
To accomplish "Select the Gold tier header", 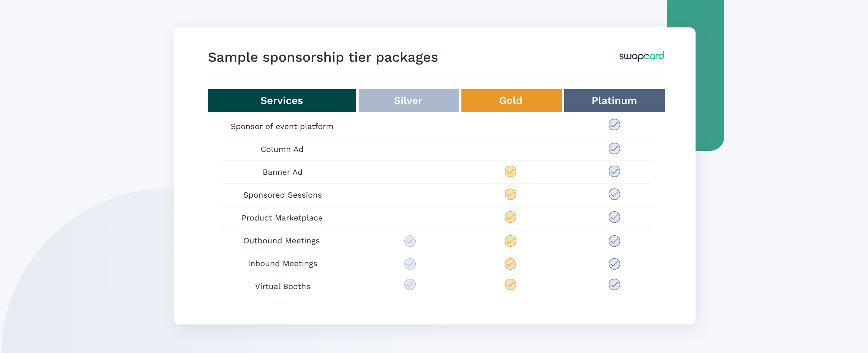I will tap(512, 101).
